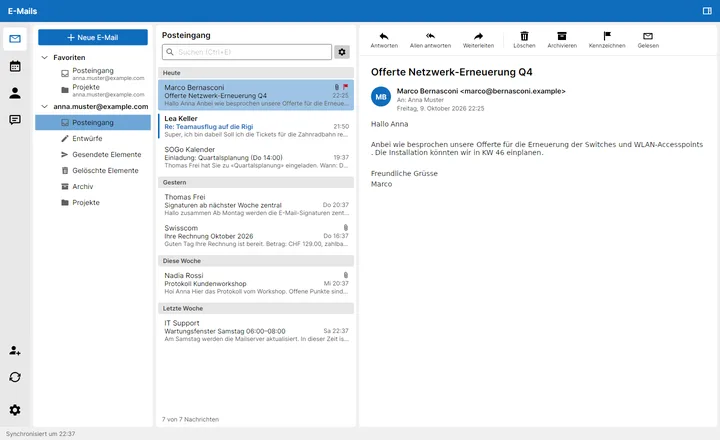Click Archivieren archive icon

point(562,36)
